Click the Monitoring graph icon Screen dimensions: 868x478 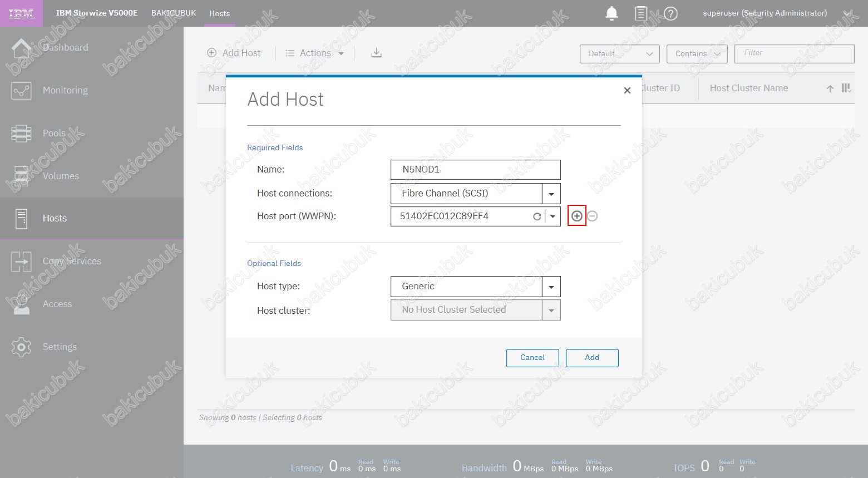coord(21,90)
